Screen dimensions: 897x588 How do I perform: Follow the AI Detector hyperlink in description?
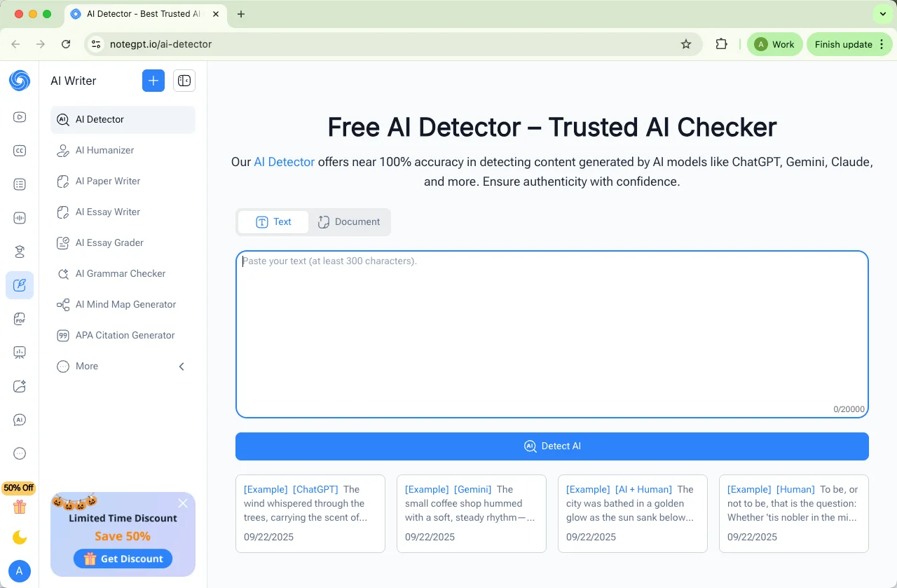[284, 162]
